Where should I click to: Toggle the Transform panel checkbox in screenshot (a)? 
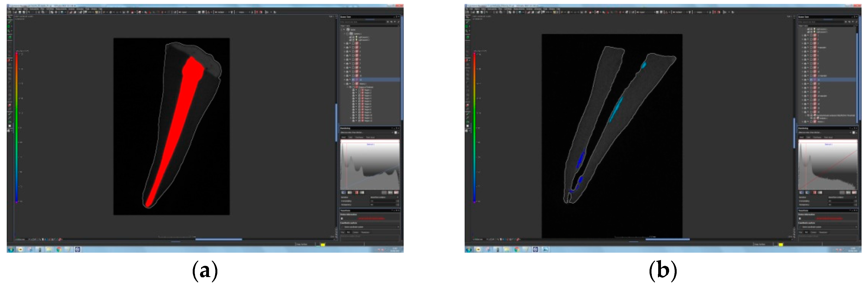coord(342,218)
